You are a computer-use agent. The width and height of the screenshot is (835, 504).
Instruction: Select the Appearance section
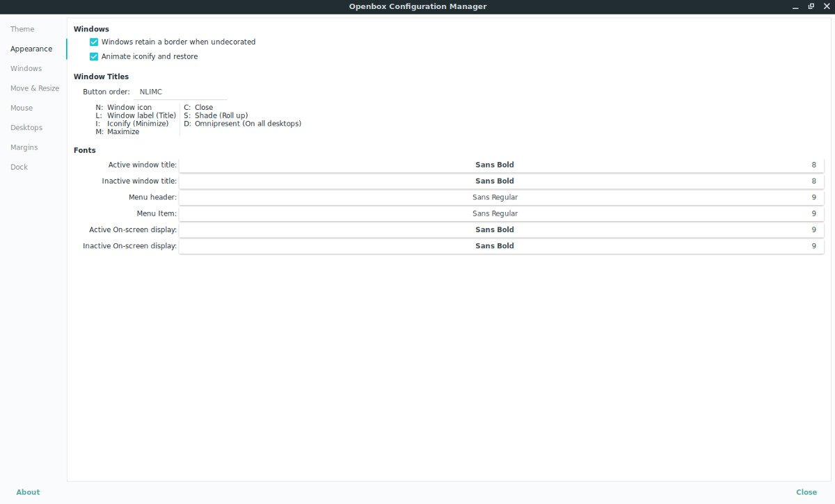point(31,49)
